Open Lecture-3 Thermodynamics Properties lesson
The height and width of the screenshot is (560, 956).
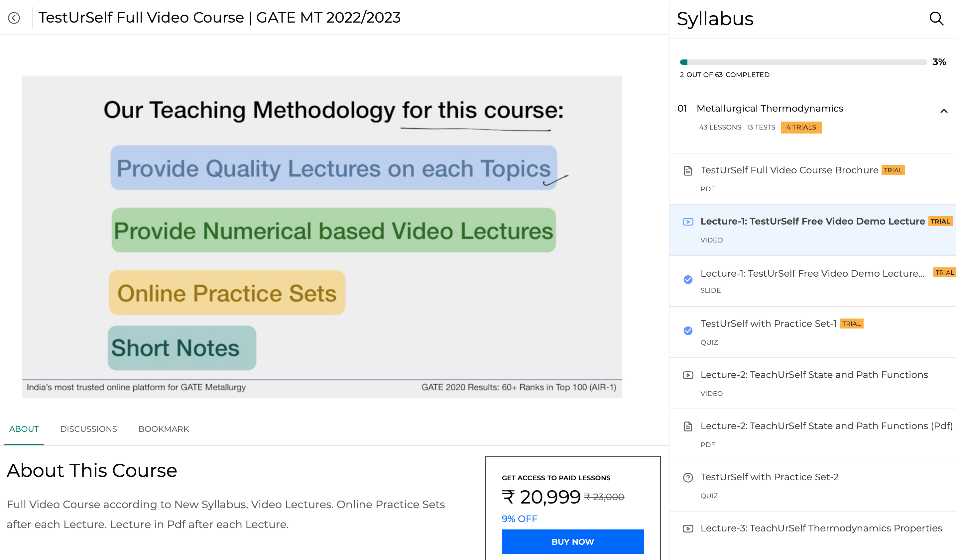tap(812, 535)
